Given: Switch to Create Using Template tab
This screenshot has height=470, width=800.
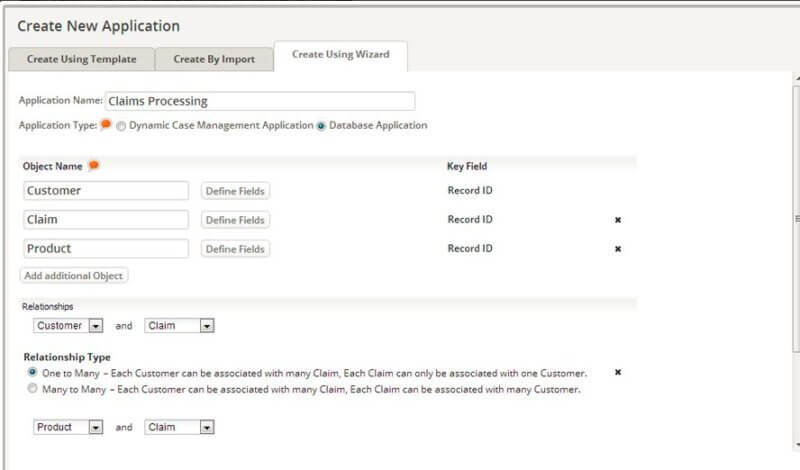Looking at the screenshot, I should coord(82,59).
